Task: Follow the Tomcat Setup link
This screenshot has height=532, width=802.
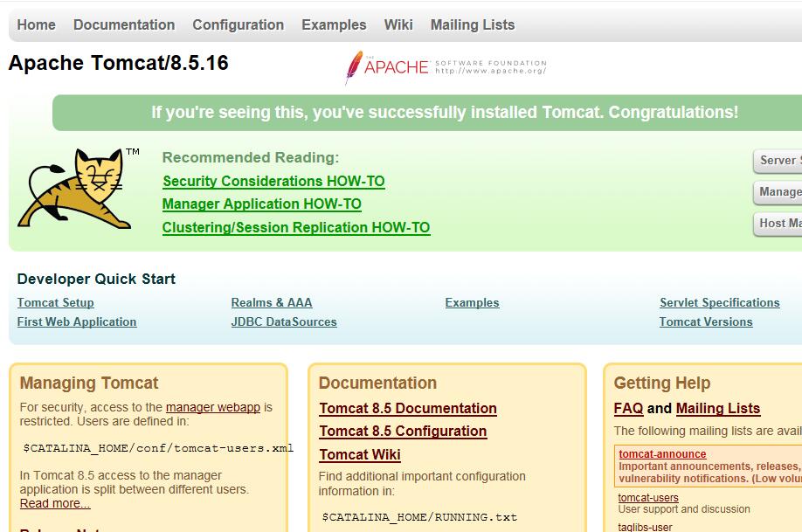Action: click(56, 302)
